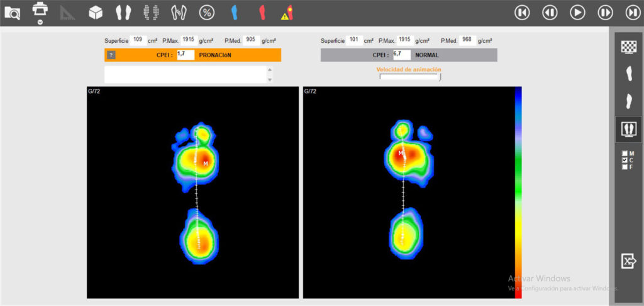Open the percentage distribution tool
Viewport: 644px width, 306px height.
click(x=206, y=12)
